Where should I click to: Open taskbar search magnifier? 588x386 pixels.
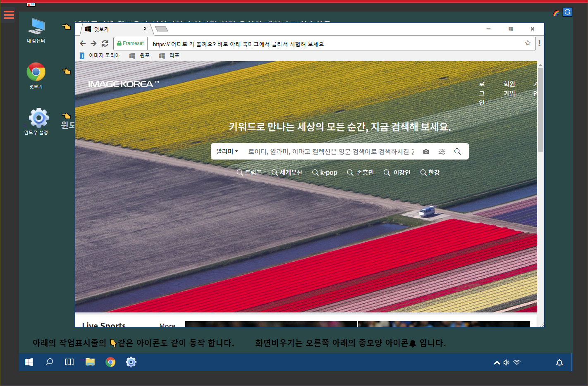[x=49, y=362]
